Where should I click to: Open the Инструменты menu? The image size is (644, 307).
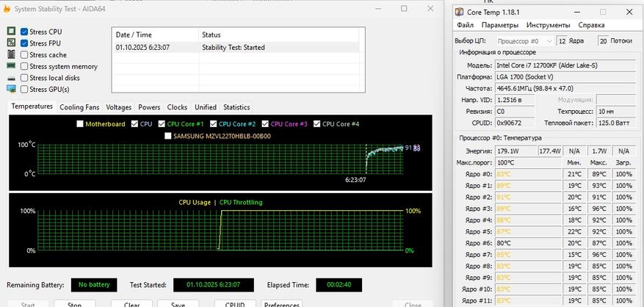tap(548, 25)
